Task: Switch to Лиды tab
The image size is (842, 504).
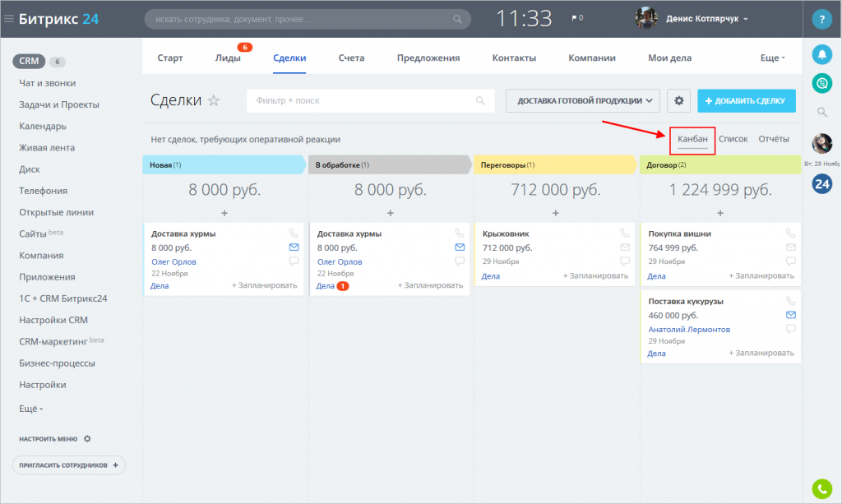Action: 228,58
